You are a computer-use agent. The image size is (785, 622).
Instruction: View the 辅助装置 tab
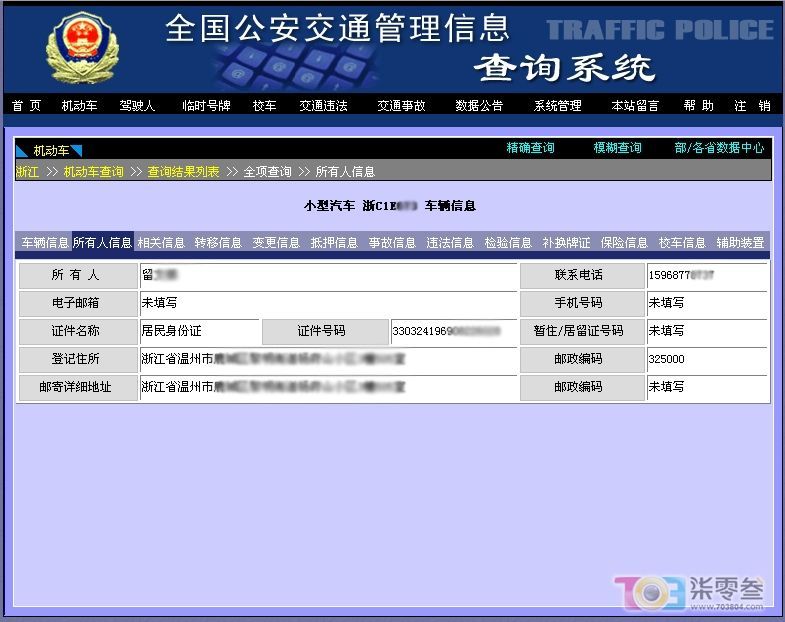click(x=740, y=243)
